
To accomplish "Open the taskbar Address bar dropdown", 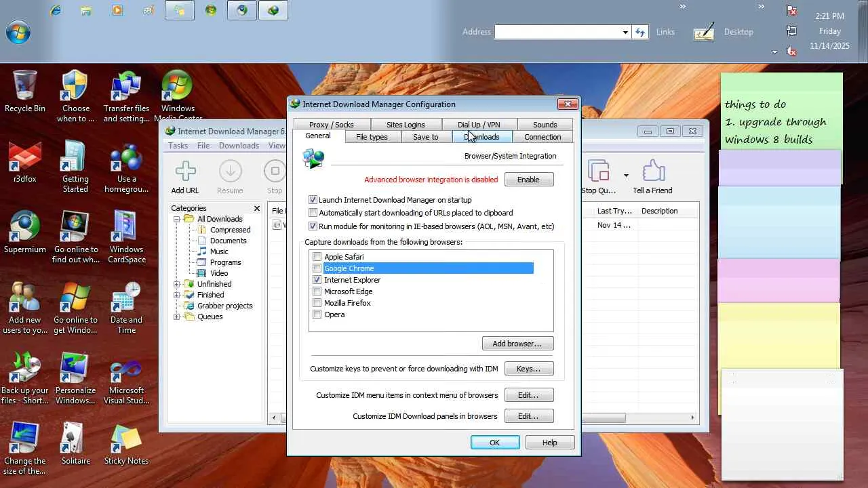I will [x=625, y=32].
